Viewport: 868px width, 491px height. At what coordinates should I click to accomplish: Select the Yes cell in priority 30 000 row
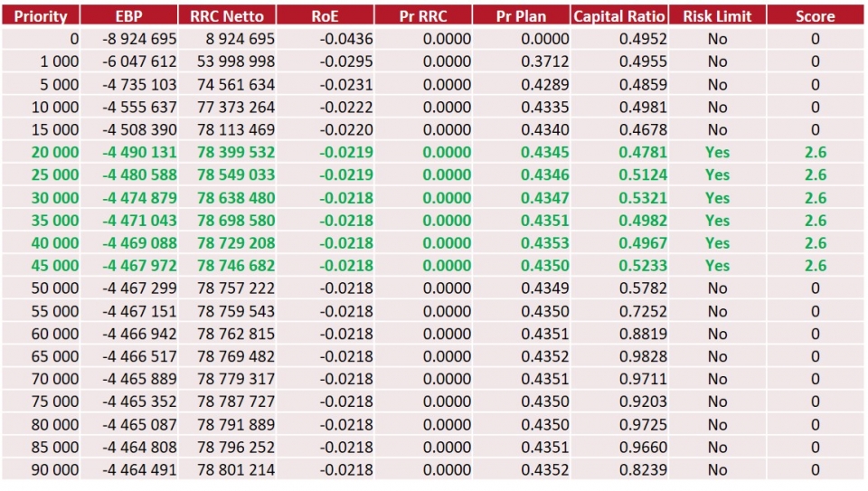(718, 198)
